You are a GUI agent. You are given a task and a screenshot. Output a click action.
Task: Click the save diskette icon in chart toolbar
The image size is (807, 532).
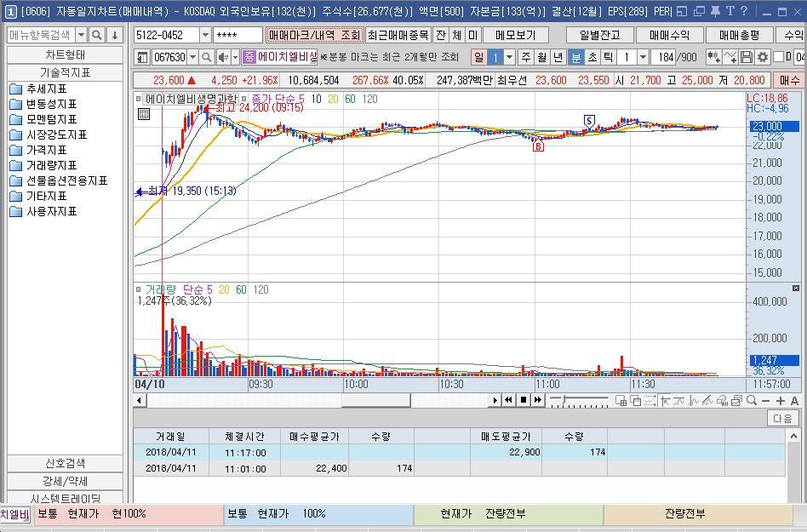point(747,57)
